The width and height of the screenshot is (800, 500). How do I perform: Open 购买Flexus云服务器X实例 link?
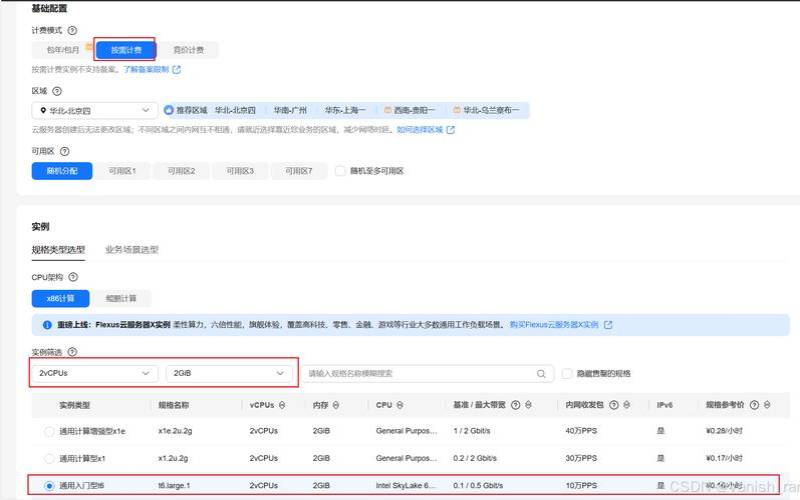(x=554, y=324)
